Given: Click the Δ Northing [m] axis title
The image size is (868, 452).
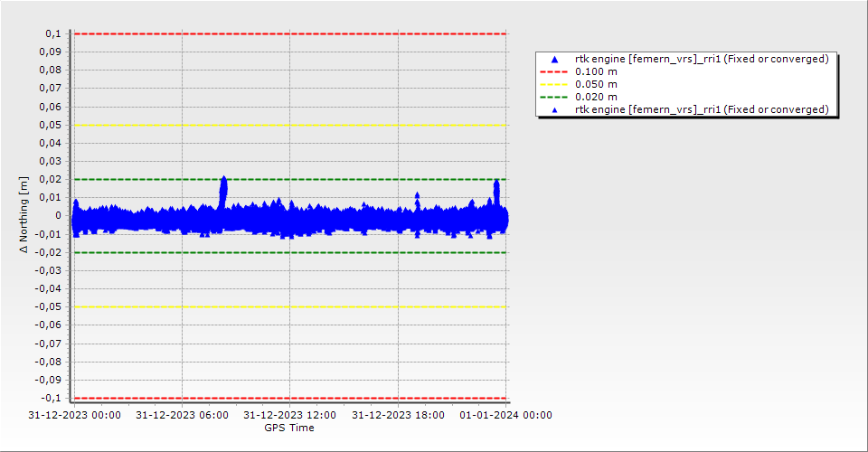Looking at the screenshot, I should pyautogui.click(x=24, y=215).
